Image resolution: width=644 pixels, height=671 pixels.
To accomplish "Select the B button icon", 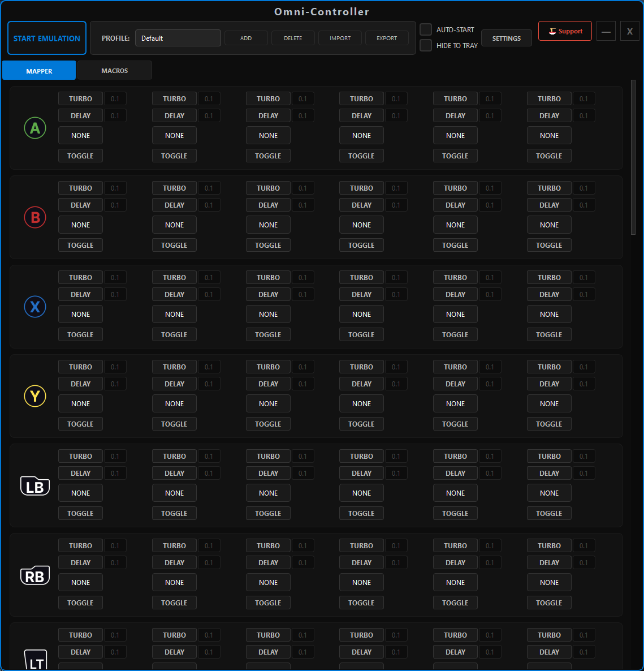I will click(x=34, y=217).
